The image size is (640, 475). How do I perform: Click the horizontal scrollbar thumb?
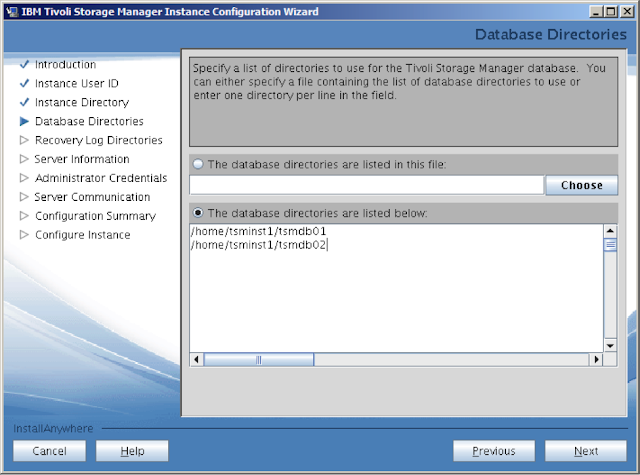[259, 360]
